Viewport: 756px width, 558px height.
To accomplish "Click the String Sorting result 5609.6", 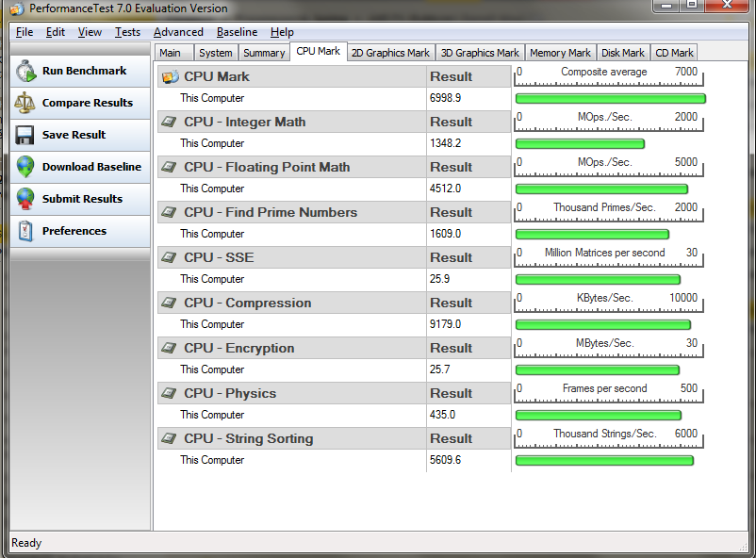I will click(445, 460).
